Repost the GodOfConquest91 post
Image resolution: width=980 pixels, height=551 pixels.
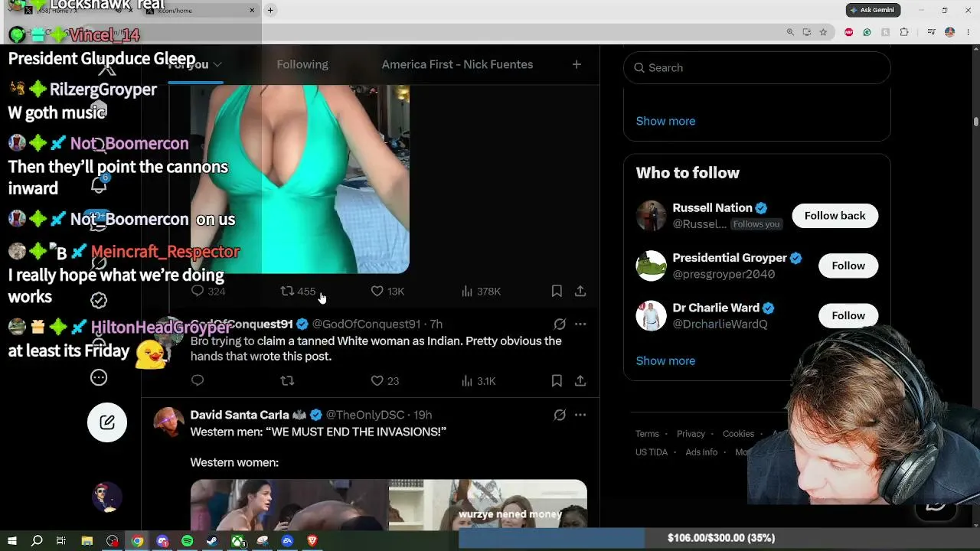pos(287,381)
